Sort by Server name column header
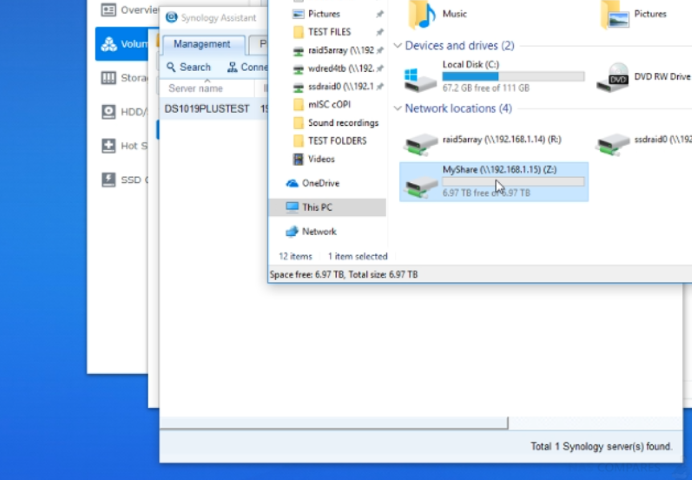This screenshot has height=480, width=692. coord(196,88)
